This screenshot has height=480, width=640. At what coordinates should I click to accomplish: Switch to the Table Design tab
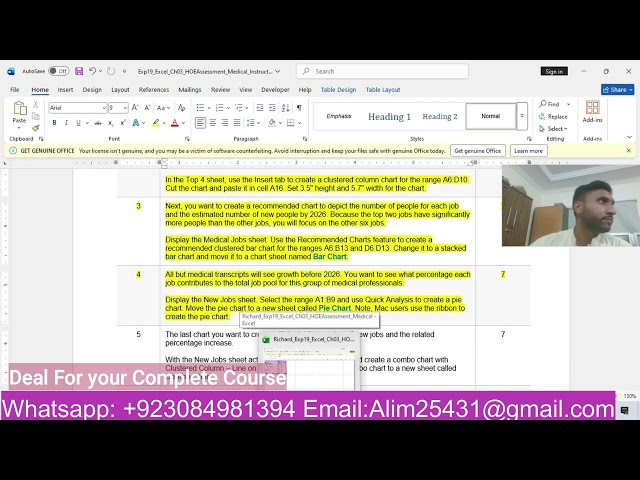(338, 90)
